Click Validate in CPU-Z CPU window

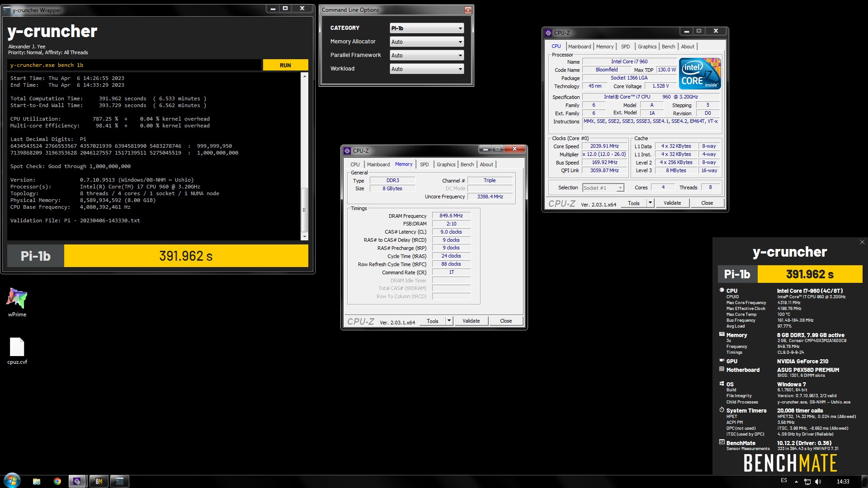tap(672, 203)
